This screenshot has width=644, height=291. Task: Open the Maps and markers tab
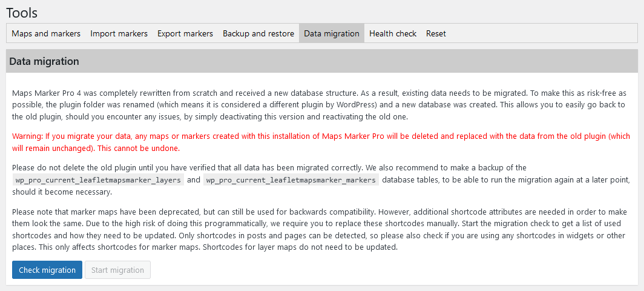[x=46, y=33]
